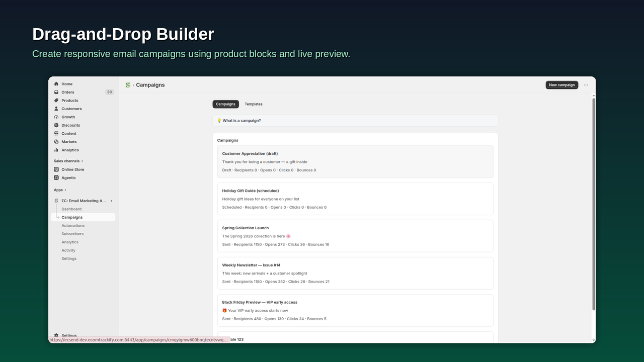Click 'Holiday gift ideas for everyone on your list'
644x362 pixels.
coord(261,199)
